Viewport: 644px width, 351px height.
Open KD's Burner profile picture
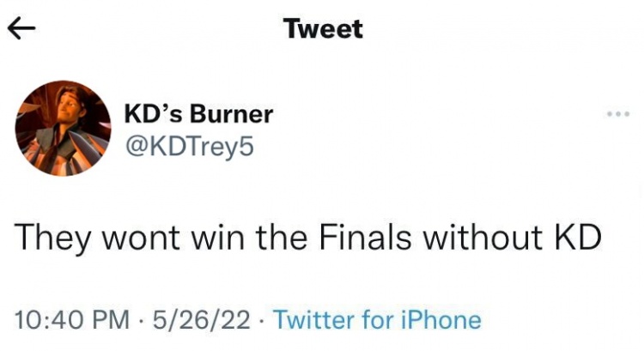[x=64, y=129]
